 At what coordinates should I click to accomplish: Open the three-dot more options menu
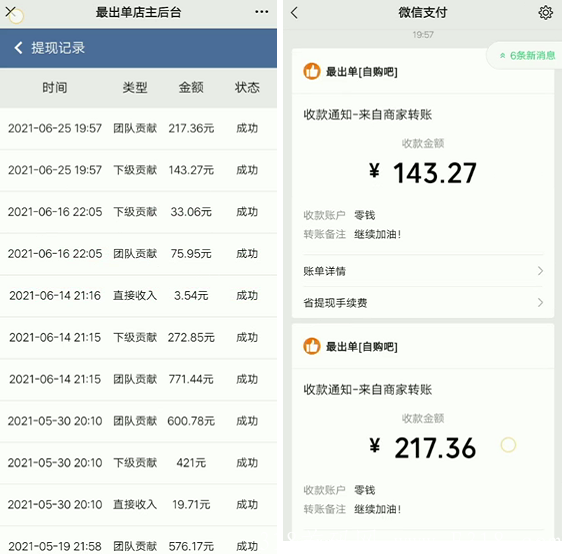click(262, 12)
